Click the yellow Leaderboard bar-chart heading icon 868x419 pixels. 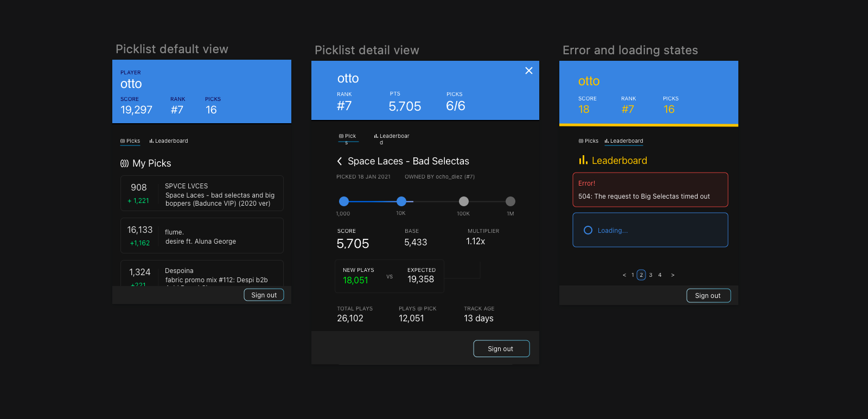(x=583, y=160)
